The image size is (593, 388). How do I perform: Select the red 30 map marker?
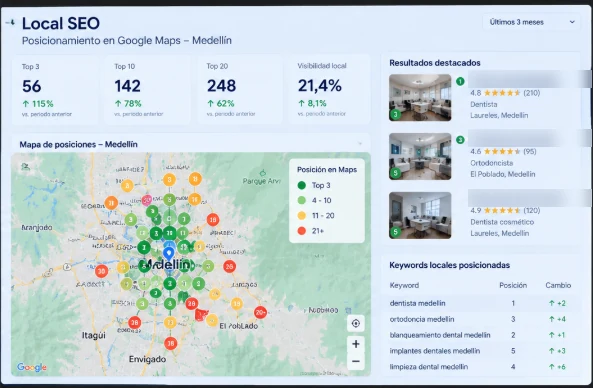click(101, 271)
